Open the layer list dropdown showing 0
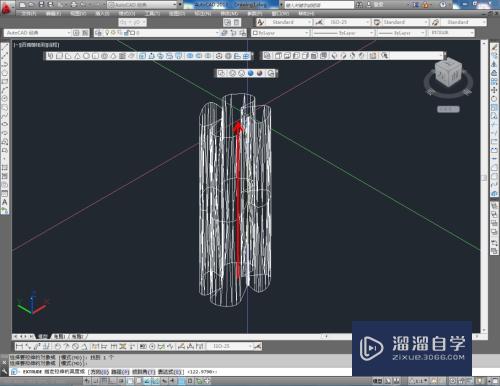 (161, 33)
